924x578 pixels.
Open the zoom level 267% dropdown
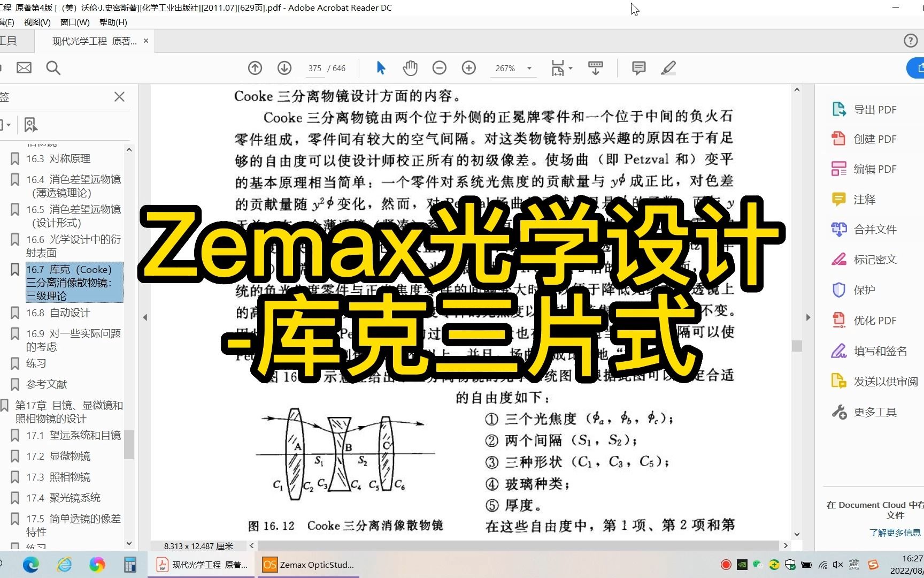[x=529, y=69]
